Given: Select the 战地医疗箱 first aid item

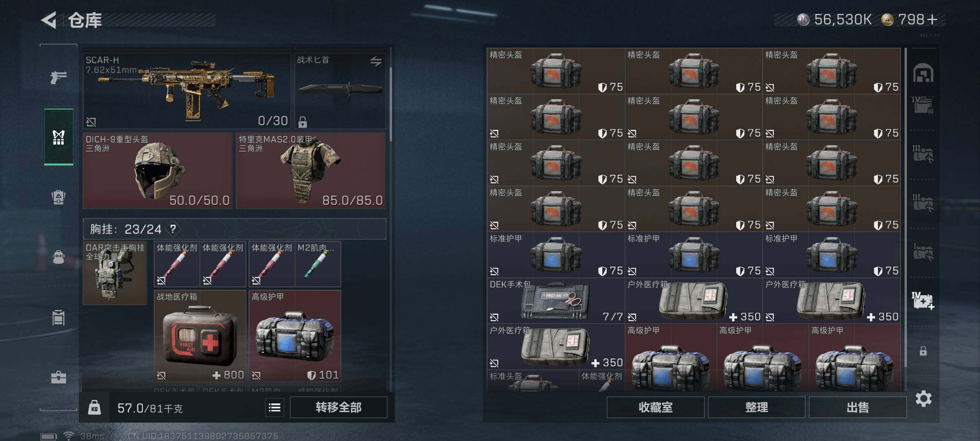Looking at the screenshot, I should [200, 336].
